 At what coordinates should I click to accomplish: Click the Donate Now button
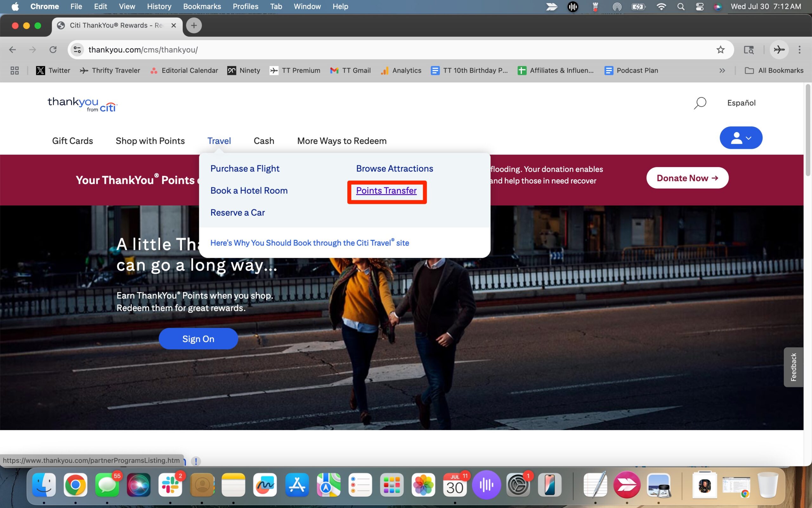click(687, 178)
